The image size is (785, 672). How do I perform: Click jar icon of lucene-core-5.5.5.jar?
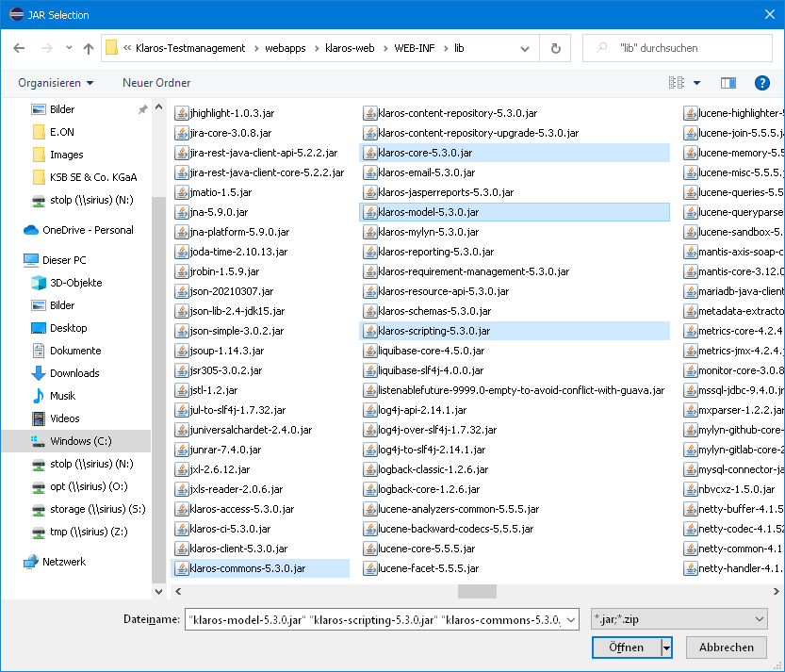[x=370, y=549]
